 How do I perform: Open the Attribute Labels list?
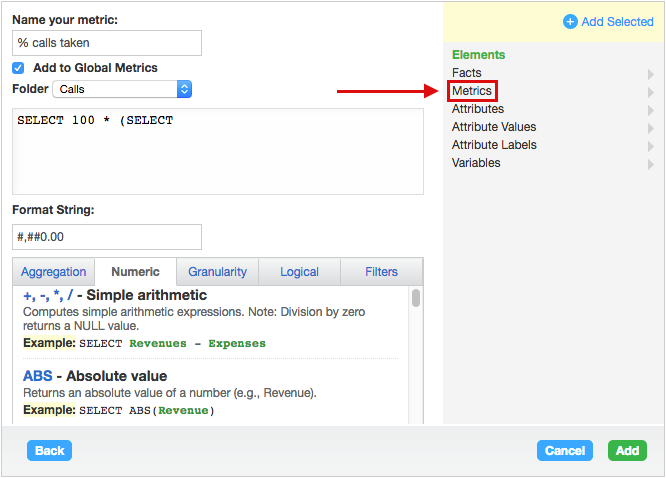pyautogui.click(x=494, y=145)
